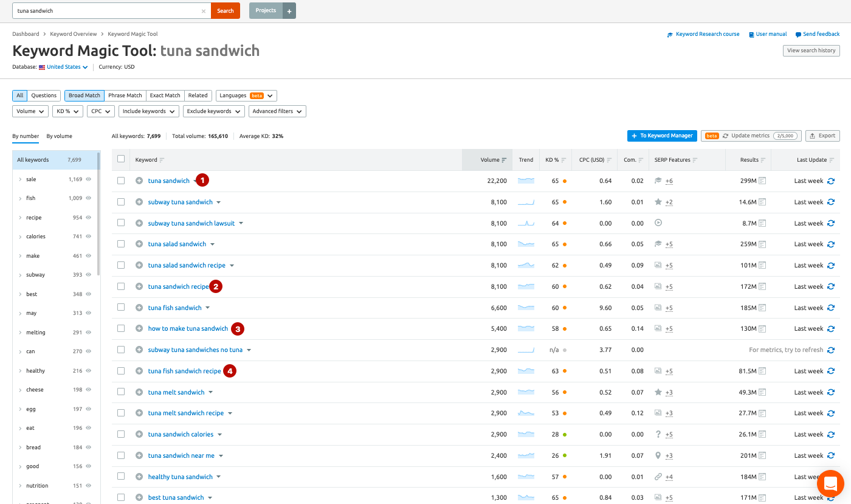
Task: Check the select-all keywords checkbox
Action: coord(121,159)
